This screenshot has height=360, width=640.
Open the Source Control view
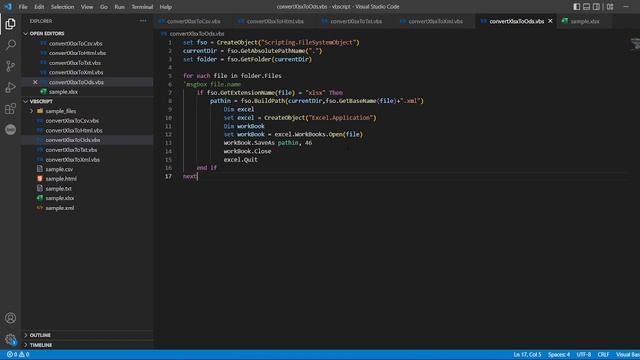(x=11, y=66)
